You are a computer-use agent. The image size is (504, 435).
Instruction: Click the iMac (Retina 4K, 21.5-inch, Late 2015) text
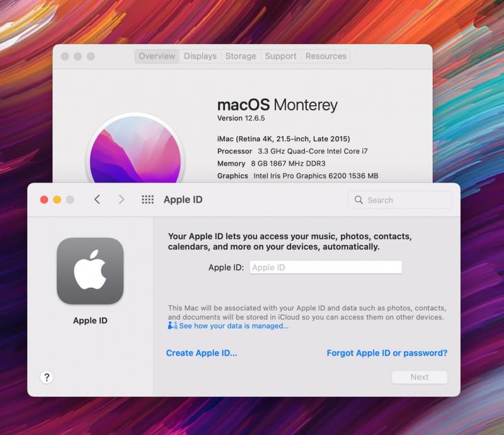pos(283,138)
